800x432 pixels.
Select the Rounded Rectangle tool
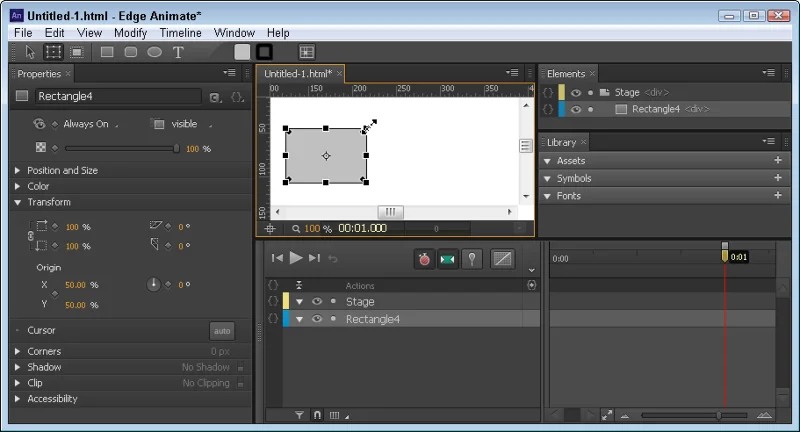pyautogui.click(x=131, y=52)
